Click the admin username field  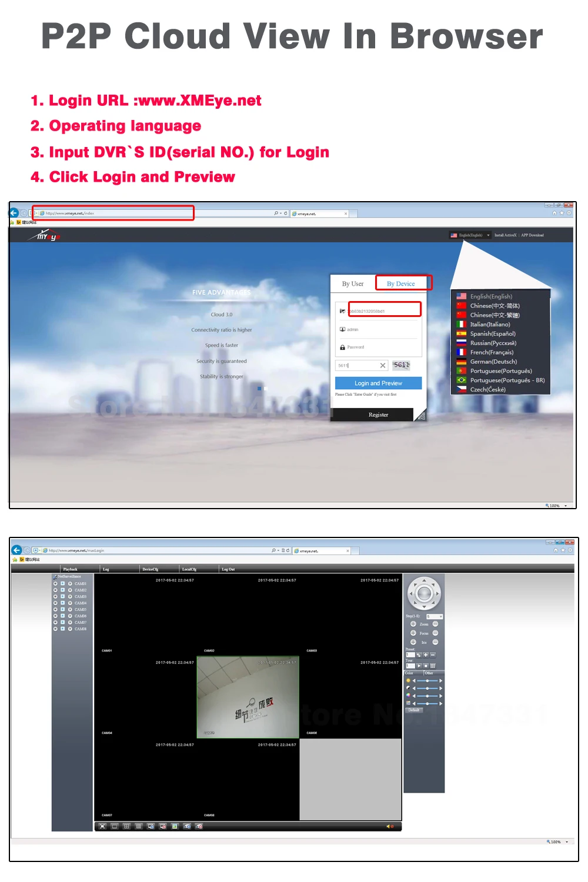[x=378, y=329]
